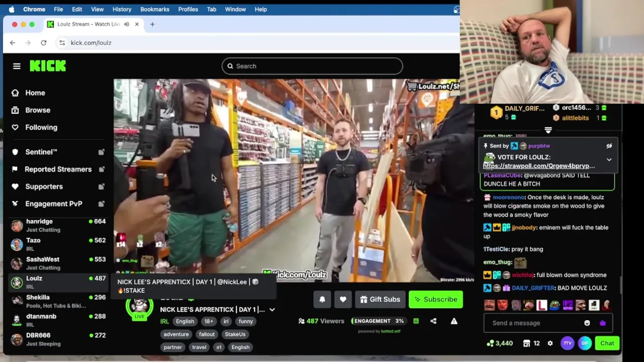Click the green Chat send button
This screenshot has width=644, height=362.
(607, 343)
